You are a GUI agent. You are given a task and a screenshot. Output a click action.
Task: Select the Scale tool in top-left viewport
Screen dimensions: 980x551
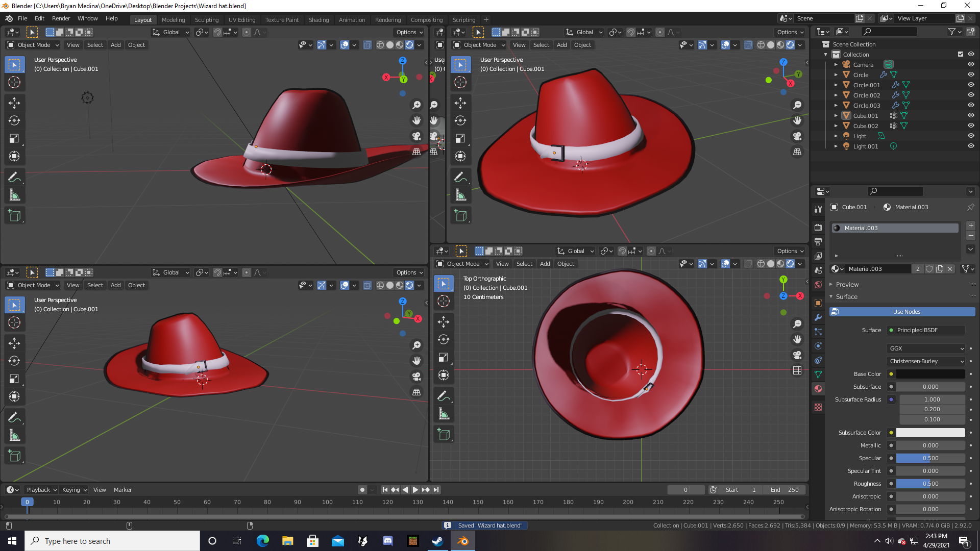coord(14,138)
